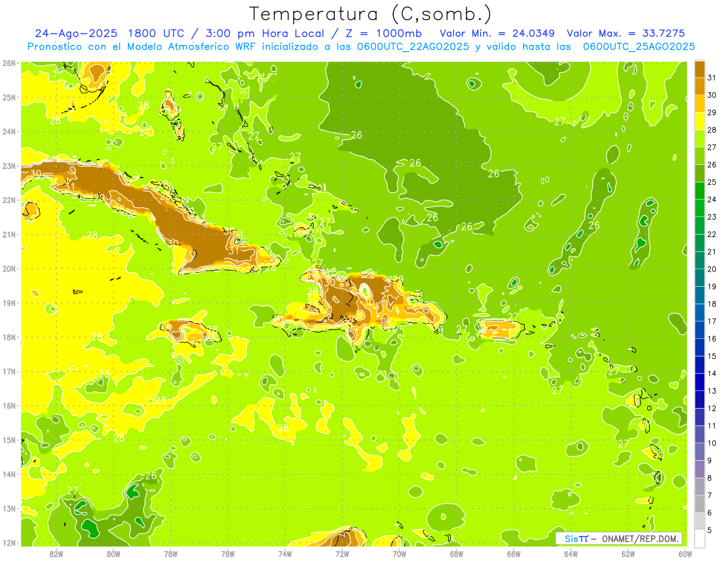The height and width of the screenshot is (562, 728).
Task: Click the 60W longitude axis label
Action: [685, 554]
